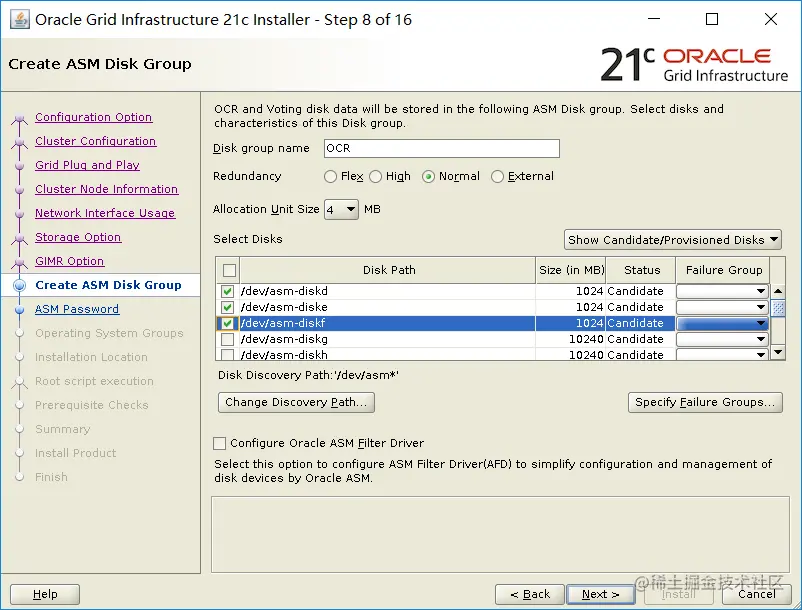802x610 pixels.
Task: Go to Configuration Option step
Action: pyautogui.click(x=94, y=117)
